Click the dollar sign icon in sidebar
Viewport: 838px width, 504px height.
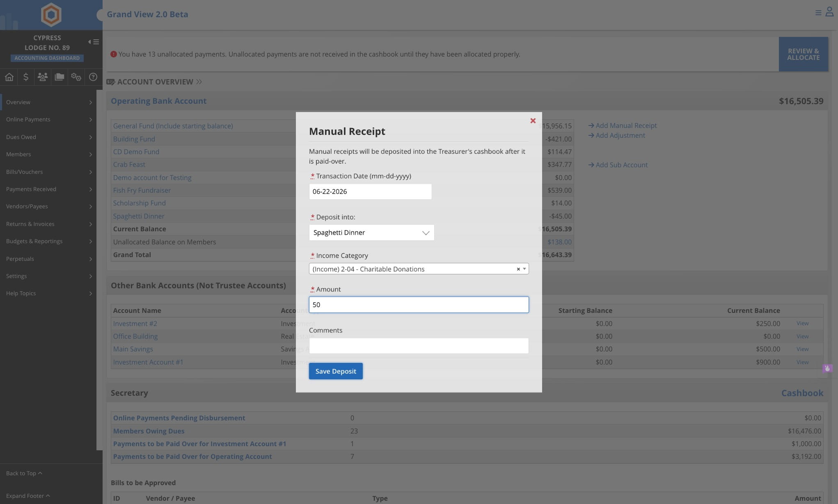[x=25, y=77]
